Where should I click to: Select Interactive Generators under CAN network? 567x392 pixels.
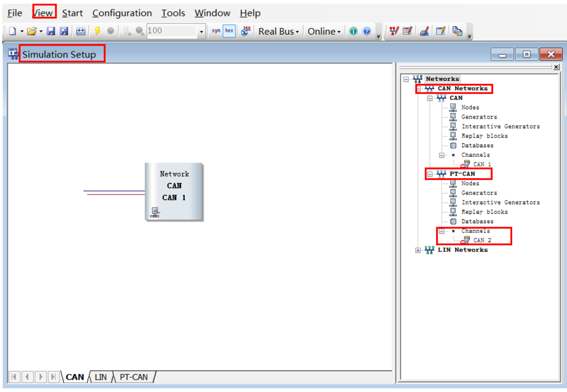click(x=500, y=127)
